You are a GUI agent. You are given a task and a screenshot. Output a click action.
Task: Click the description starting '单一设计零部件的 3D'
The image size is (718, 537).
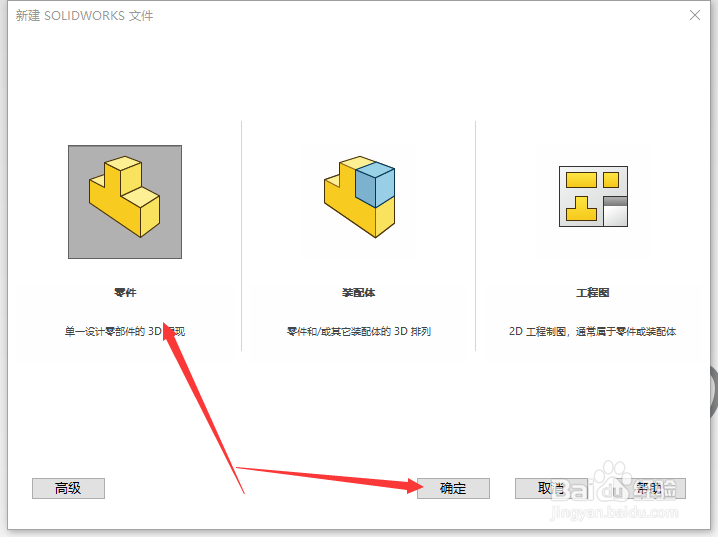click(125, 331)
